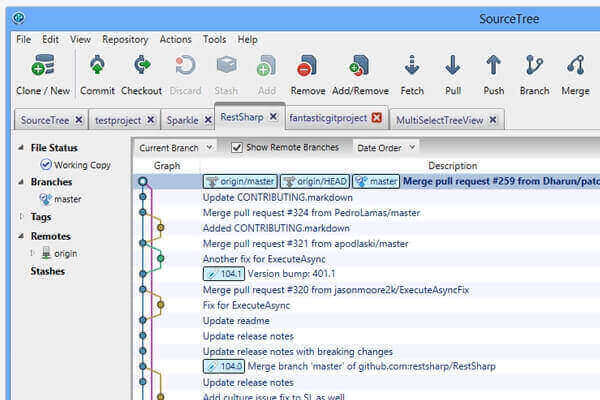Open the Repository menu
The height and width of the screenshot is (400, 600).
point(125,39)
